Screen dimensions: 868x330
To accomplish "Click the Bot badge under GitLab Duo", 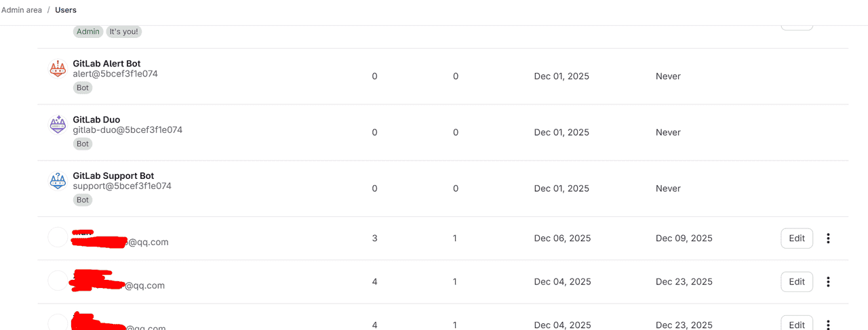I will (83, 144).
